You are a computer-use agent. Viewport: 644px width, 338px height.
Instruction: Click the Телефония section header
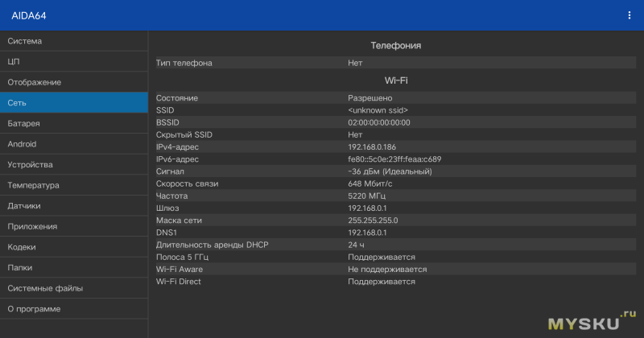395,46
